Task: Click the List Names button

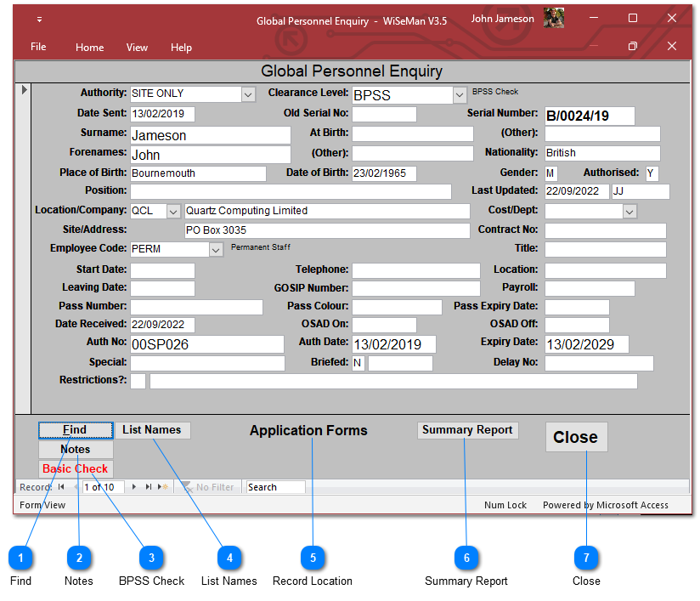Action: (152, 430)
